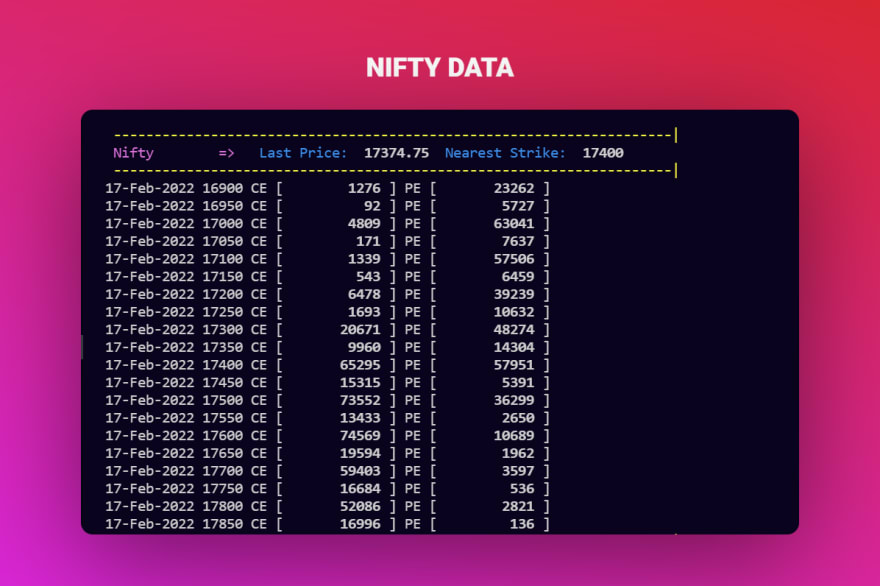Viewport: 880px width, 586px height.
Task: Select PE value 23262 in 16900 row
Action: click(x=514, y=189)
